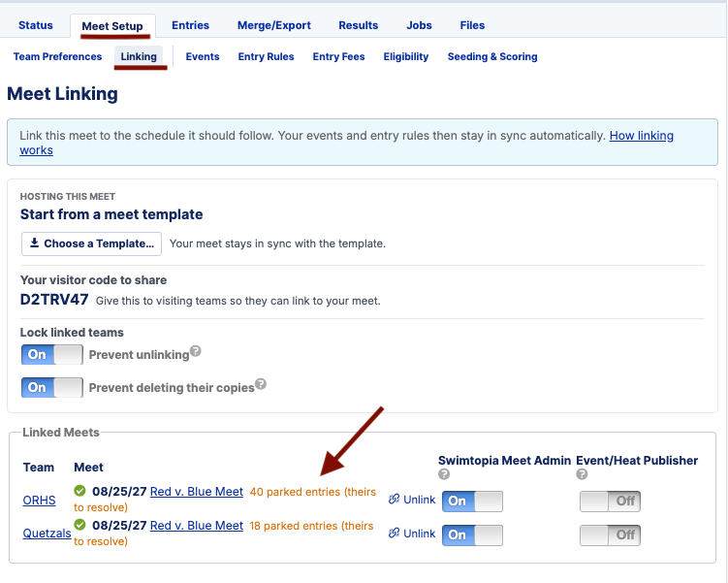
Task: Go to Entry Rules sub-tab
Action: 266,56
